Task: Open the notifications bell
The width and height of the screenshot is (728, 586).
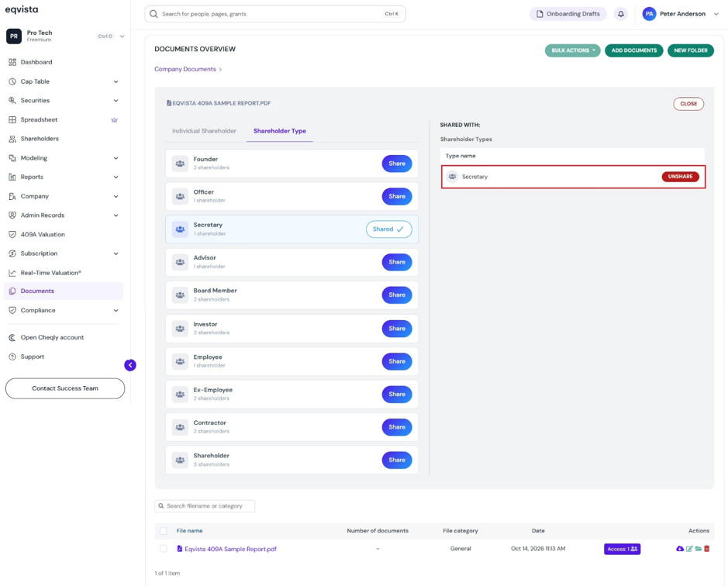Action: [x=621, y=14]
